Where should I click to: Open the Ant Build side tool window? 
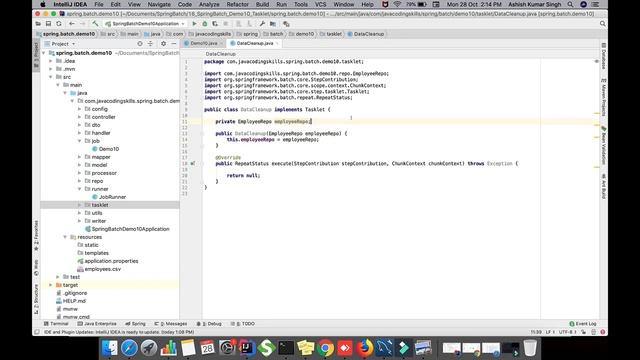604,186
